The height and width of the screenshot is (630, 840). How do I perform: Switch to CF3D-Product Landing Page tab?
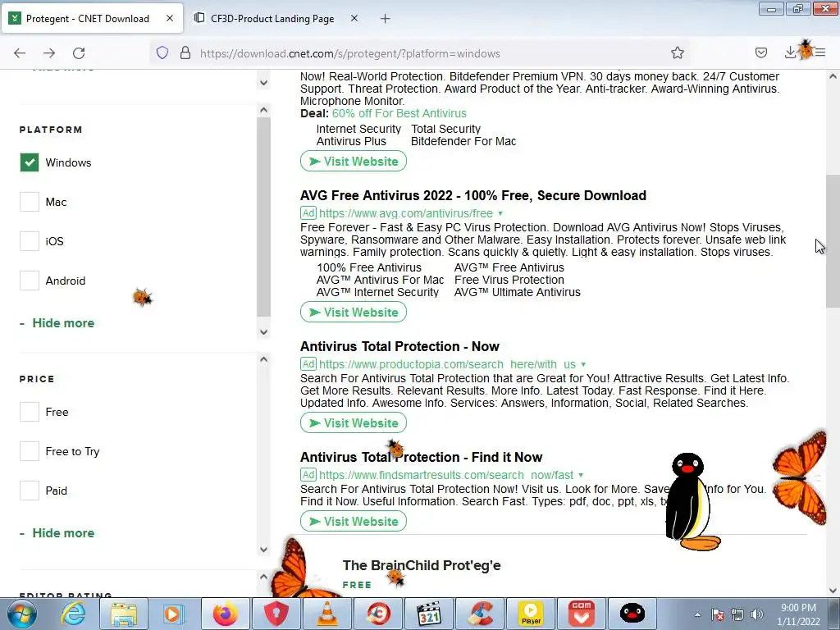tap(272, 19)
